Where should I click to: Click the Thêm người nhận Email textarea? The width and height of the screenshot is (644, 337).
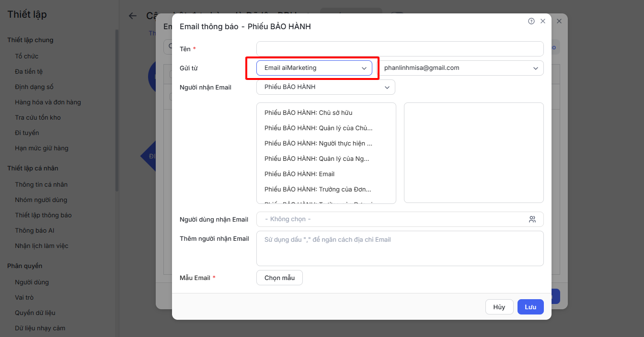[x=400, y=248]
